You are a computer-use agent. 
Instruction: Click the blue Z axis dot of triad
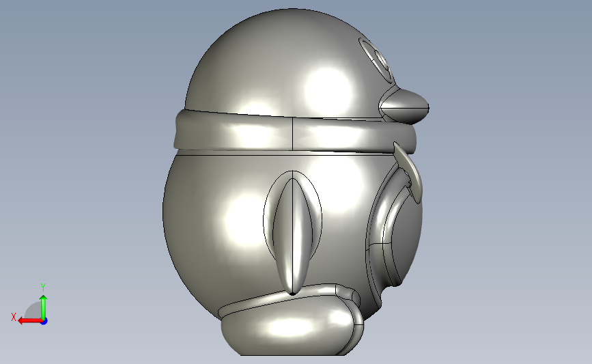(44, 321)
